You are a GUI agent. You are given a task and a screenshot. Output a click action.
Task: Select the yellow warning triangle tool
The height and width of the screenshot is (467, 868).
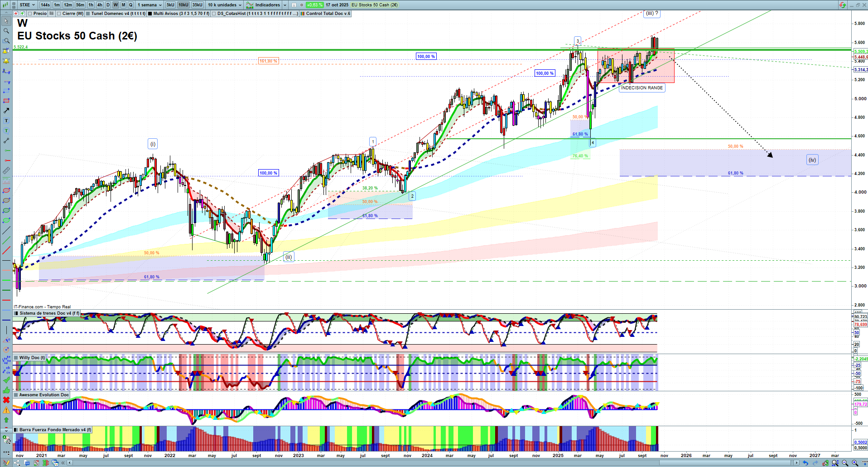coord(6,410)
